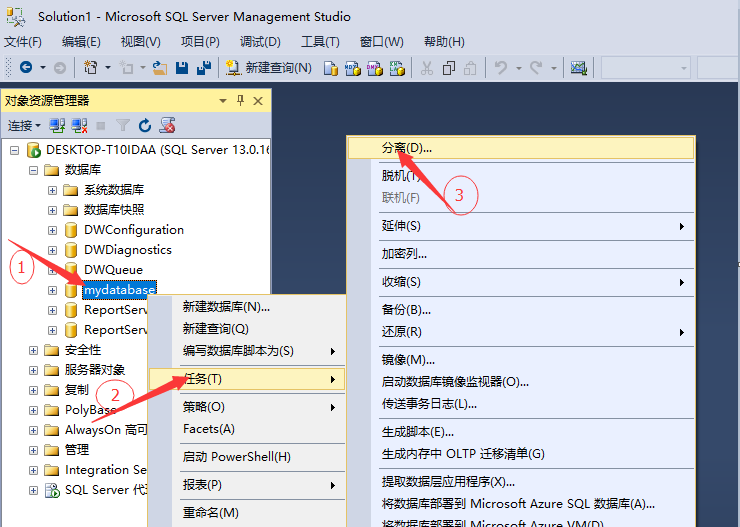Open the 收缩(S) submenu

[521, 282]
